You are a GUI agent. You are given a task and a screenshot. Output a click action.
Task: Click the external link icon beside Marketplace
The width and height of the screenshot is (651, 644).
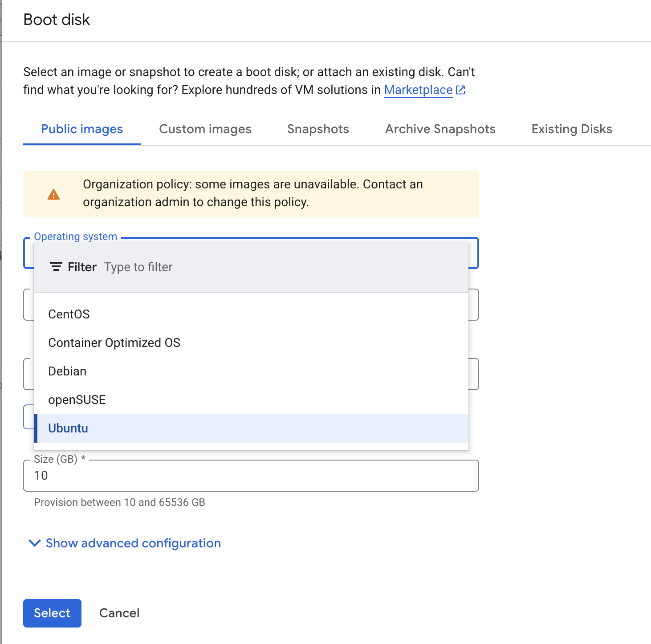[x=461, y=90]
